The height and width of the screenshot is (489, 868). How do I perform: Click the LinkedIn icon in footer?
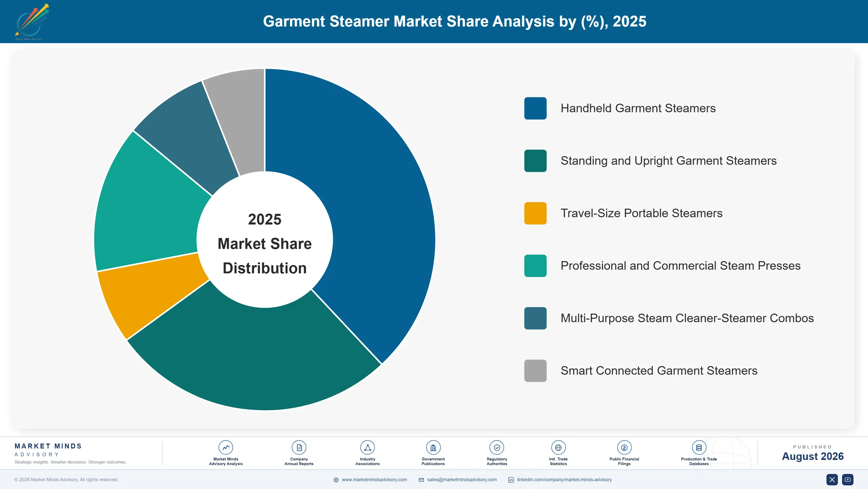coord(511,480)
